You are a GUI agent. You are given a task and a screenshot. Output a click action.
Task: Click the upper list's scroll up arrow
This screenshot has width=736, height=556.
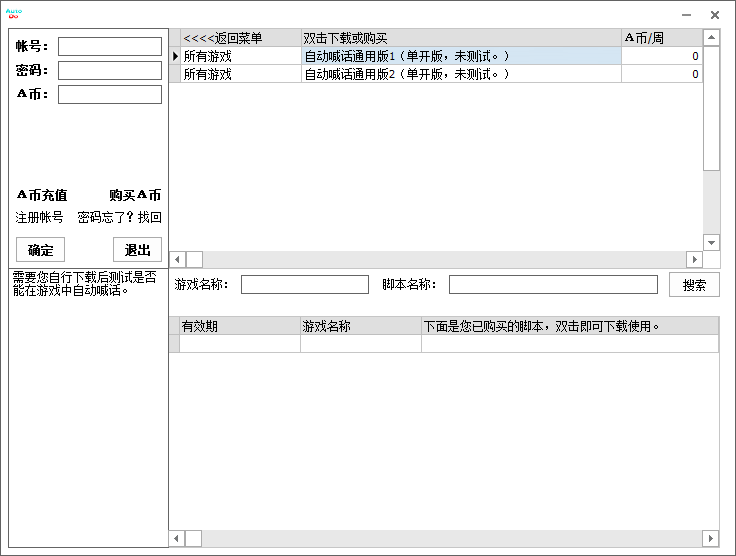712,38
